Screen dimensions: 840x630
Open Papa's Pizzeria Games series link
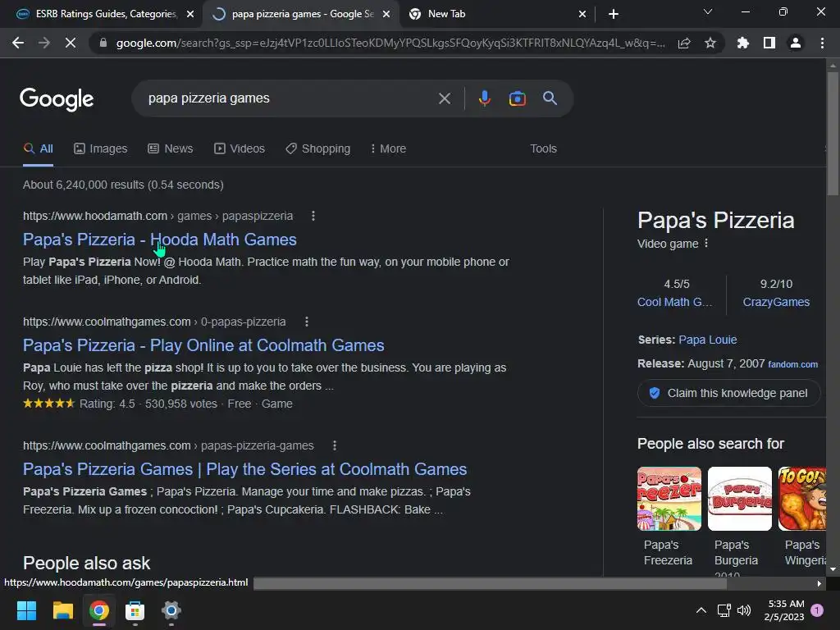click(x=244, y=468)
